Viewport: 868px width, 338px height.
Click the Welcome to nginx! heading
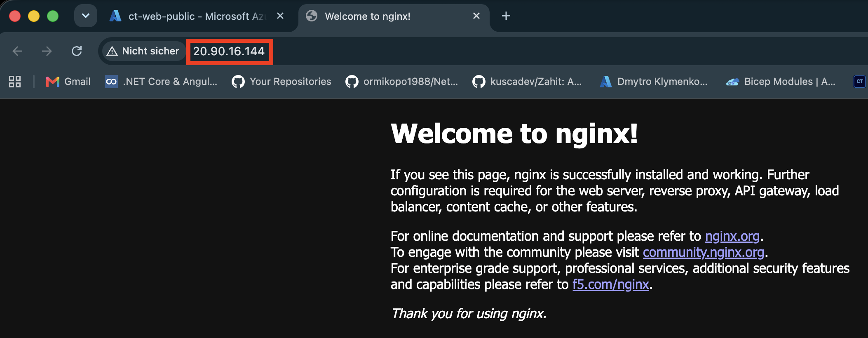pos(514,134)
